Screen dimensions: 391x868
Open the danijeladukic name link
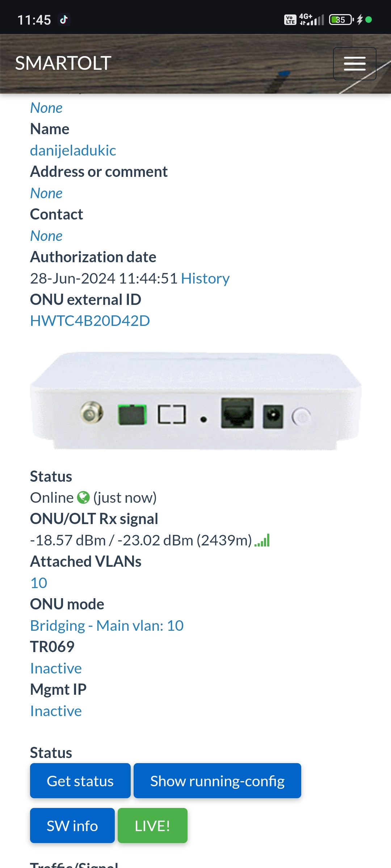tap(73, 150)
